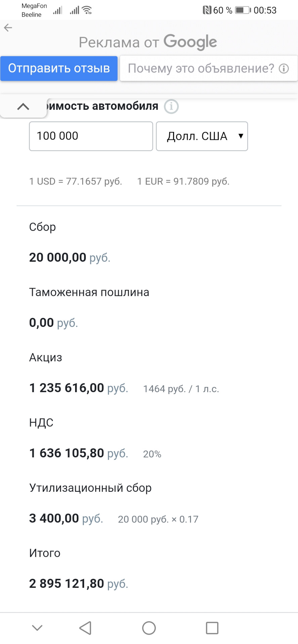Screen dimensions: 298x644
Task: Collapse the ad with the up chevron
Action: [23, 107]
